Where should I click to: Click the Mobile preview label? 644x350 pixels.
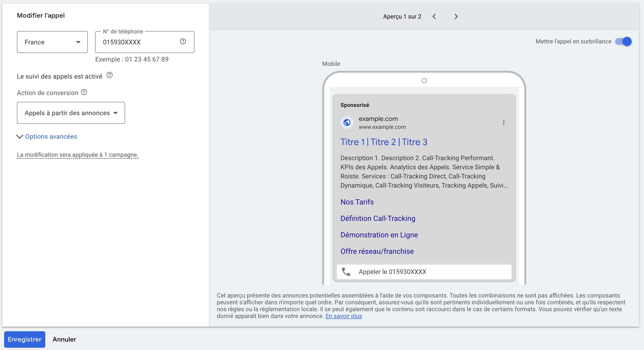[x=331, y=64]
